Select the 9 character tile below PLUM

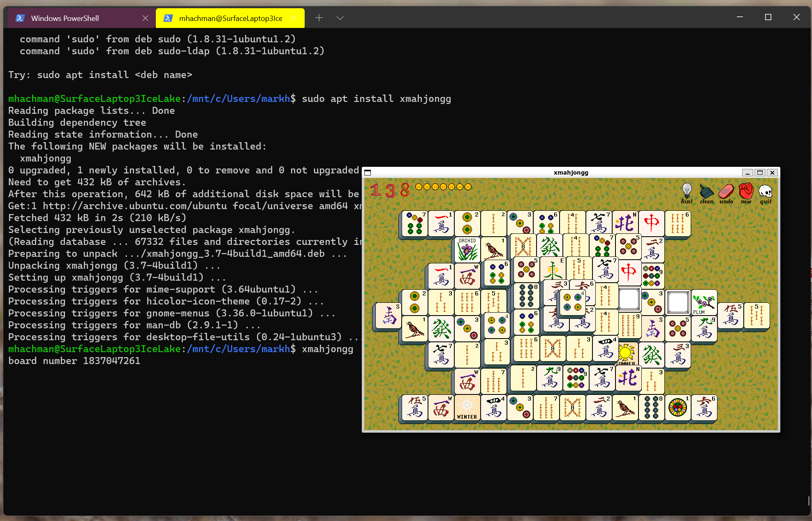coord(704,328)
